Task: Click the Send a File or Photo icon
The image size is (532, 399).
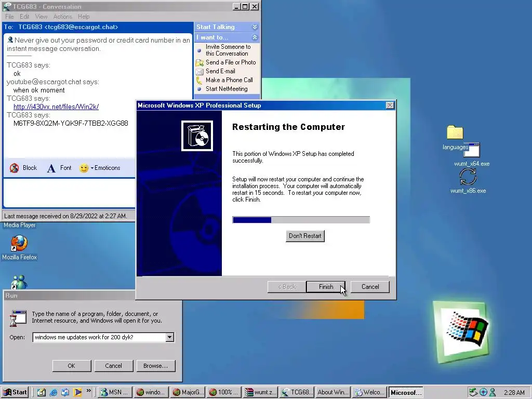Action: point(199,62)
